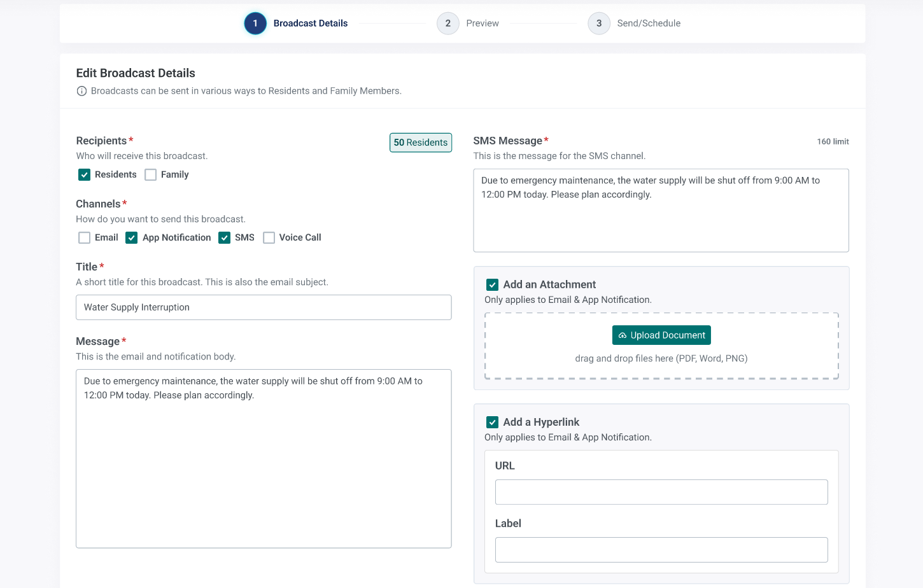Click the hyperlink URL input field

(x=661, y=492)
